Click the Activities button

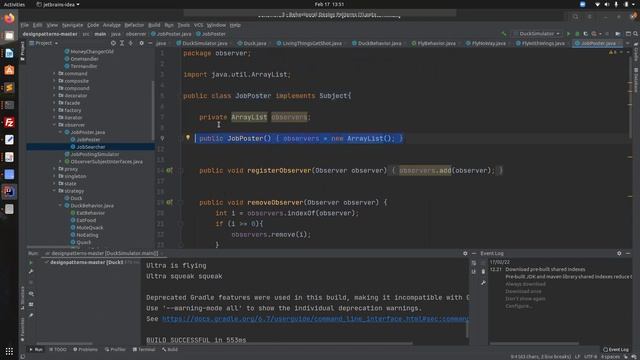(14, 4)
